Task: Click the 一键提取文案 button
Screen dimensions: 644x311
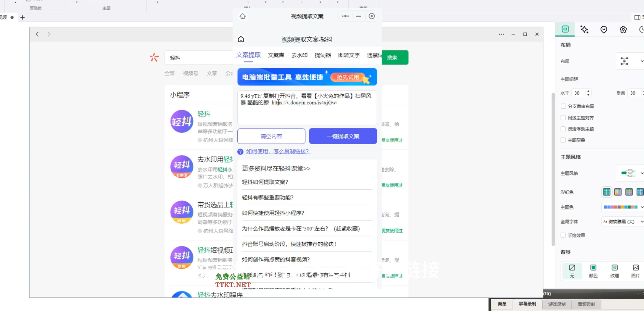Action: [x=343, y=136]
